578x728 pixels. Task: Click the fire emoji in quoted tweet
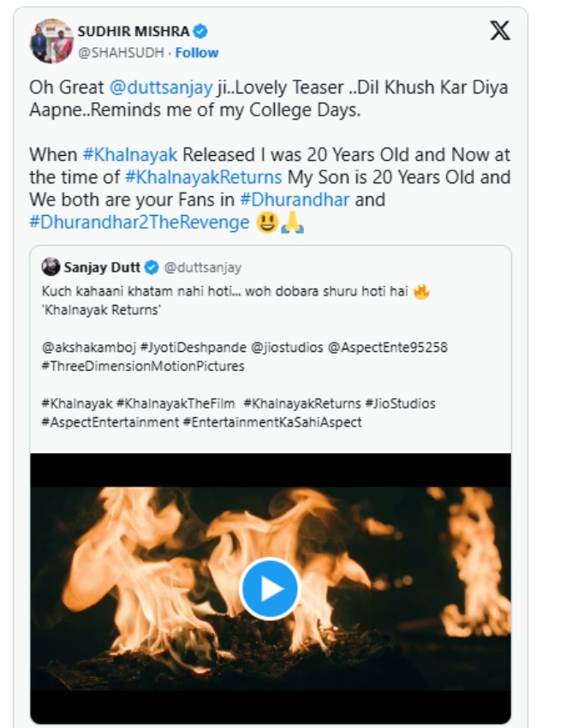(x=420, y=291)
